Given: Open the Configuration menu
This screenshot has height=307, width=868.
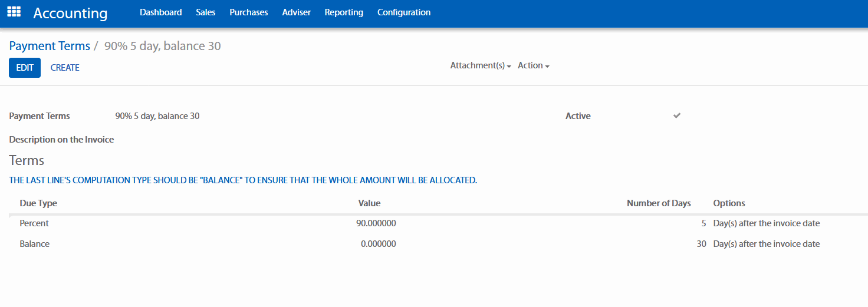Looking at the screenshot, I should point(403,12).
